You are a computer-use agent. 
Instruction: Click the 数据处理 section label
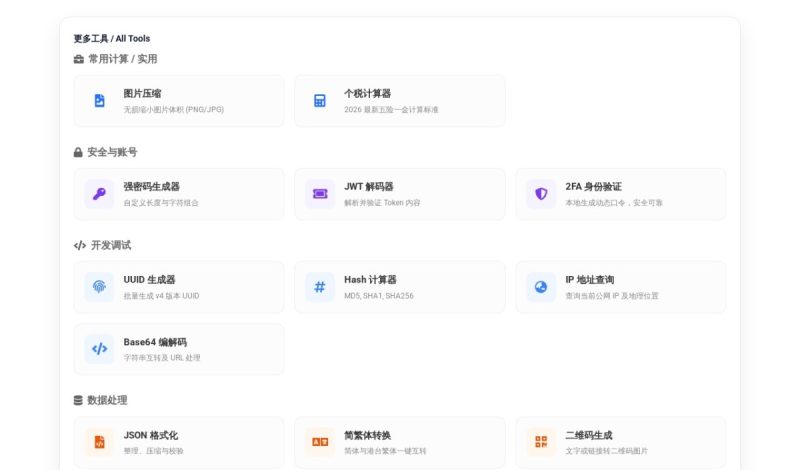coord(107,400)
